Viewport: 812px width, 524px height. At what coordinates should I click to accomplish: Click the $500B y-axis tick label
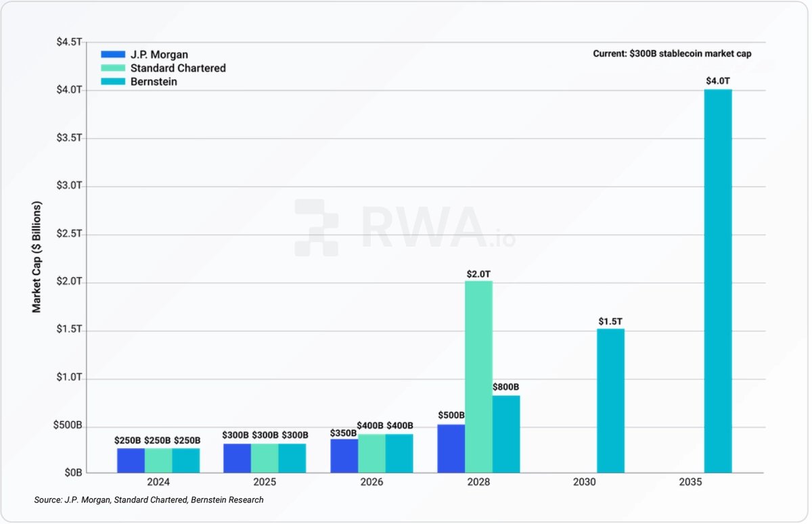(x=68, y=426)
